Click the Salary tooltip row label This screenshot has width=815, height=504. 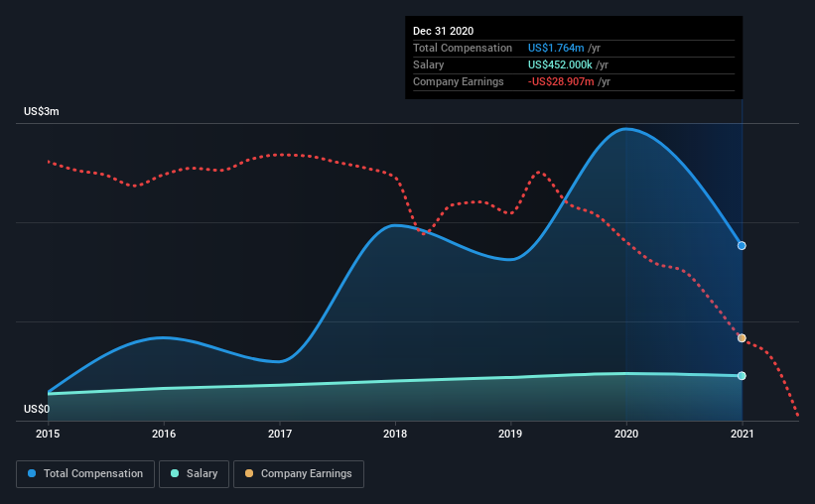coord(428,64)
